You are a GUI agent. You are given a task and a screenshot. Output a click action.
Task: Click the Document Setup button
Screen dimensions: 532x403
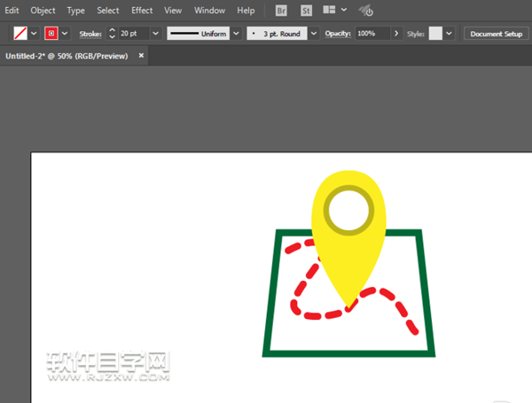click(x=496, y=33)
